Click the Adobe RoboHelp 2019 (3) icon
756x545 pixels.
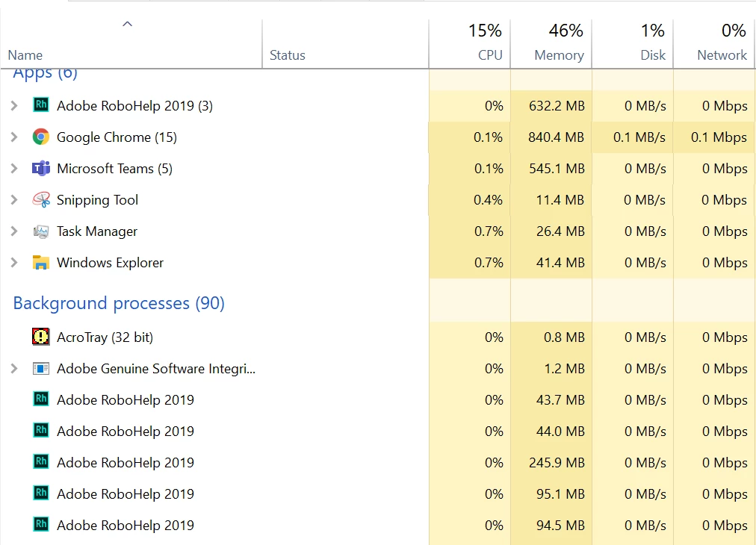[41, 106]
